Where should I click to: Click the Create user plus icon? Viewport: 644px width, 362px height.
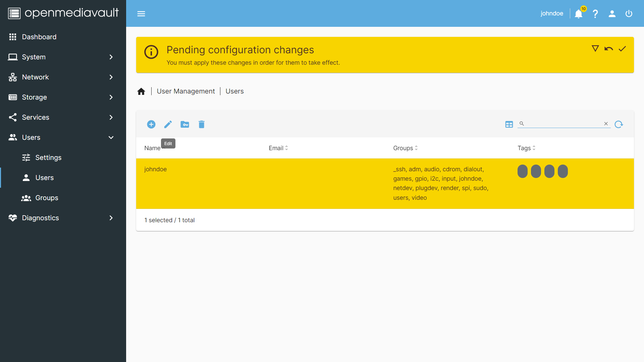coord(151,124)
